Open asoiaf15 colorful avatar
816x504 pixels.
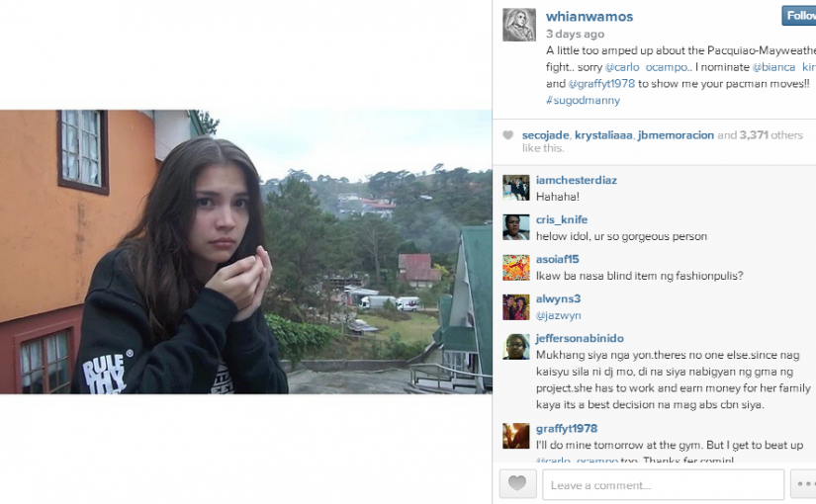coord(515,267)
